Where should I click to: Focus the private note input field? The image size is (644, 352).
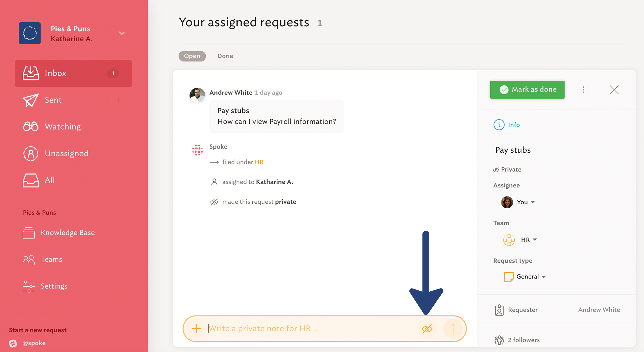[311, 329]
